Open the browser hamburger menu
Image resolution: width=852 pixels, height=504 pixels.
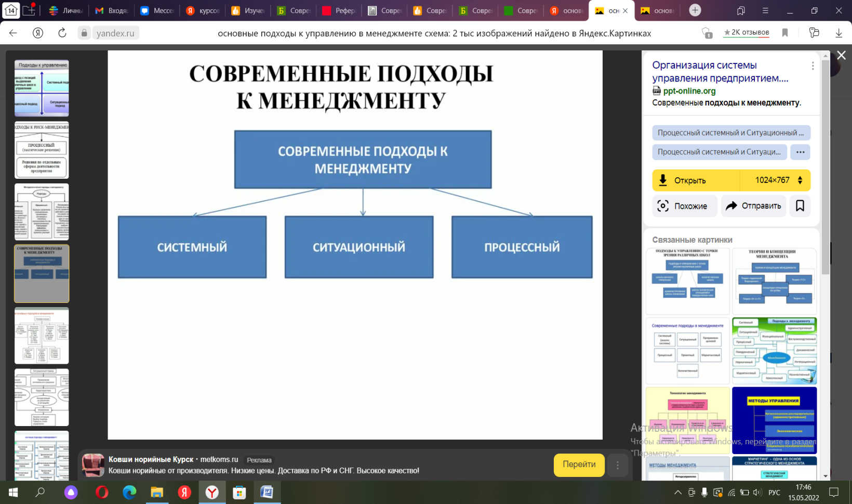765,10
